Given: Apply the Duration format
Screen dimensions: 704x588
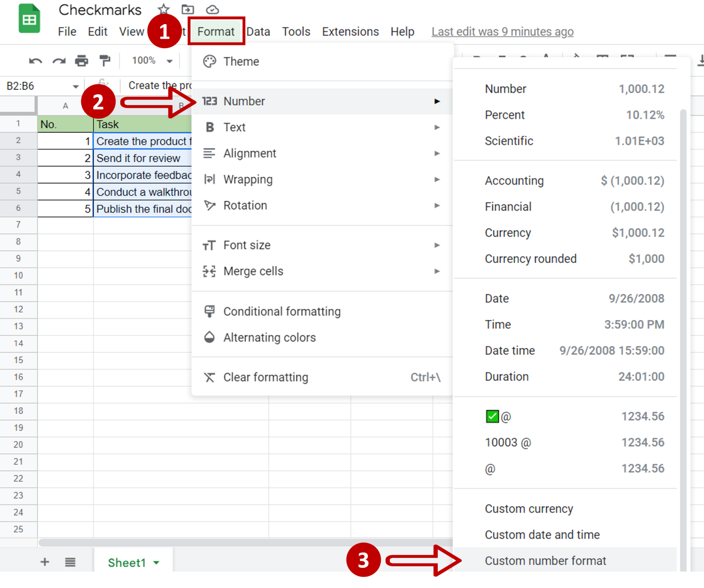Looking at the screenshot, I should [565, 377].
